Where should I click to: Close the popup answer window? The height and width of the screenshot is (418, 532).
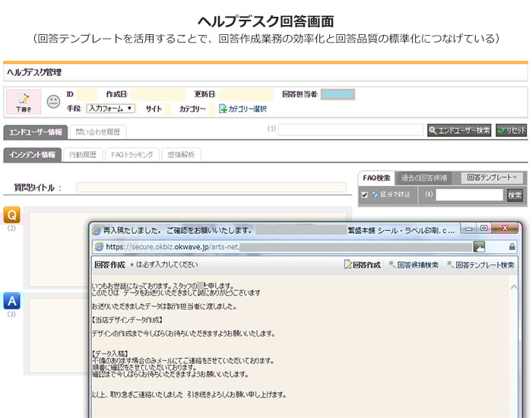[505, 228]
